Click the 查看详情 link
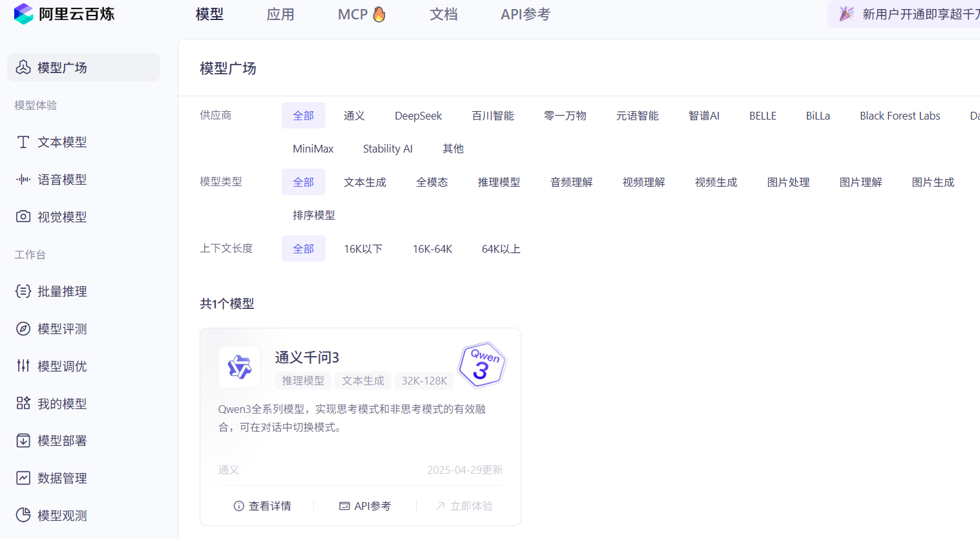The height and width of the screenshot is (539, 980). point(262,506)
